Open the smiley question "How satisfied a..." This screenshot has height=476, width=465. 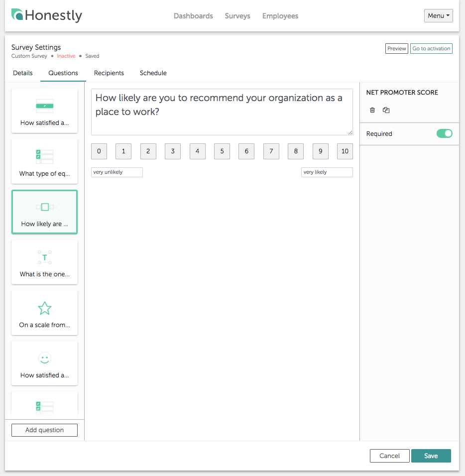[44, 363]
